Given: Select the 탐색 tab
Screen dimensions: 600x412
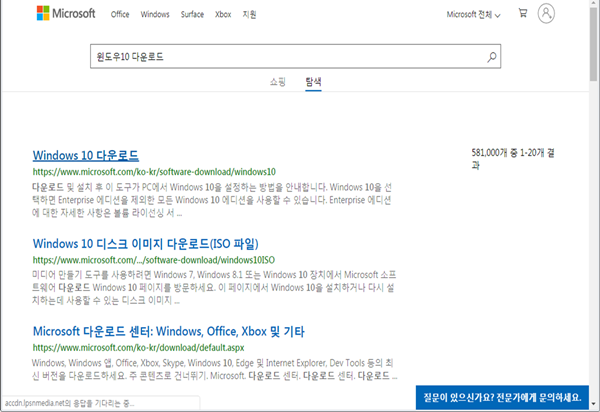Looking at the screenshot, I should [x=313, y=81].
